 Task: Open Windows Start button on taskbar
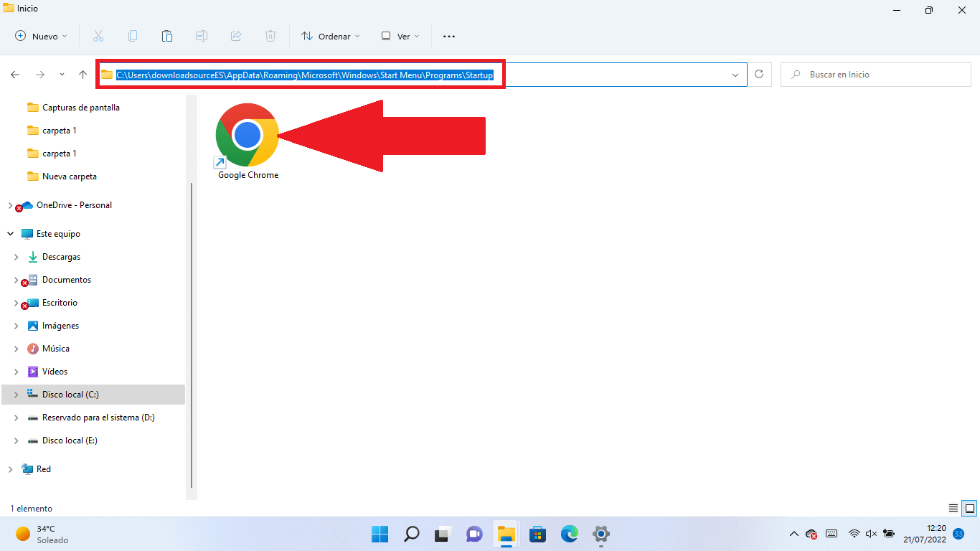tap(380, 534)
